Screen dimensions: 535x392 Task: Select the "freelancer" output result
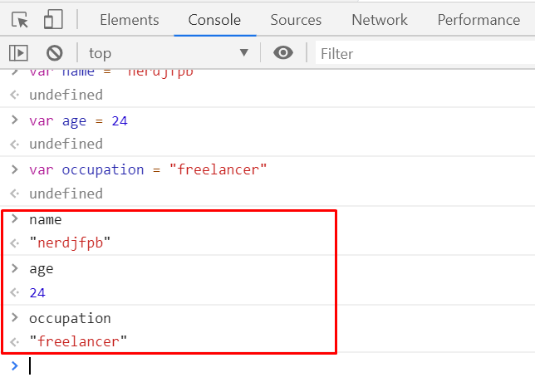pos(78,341)
